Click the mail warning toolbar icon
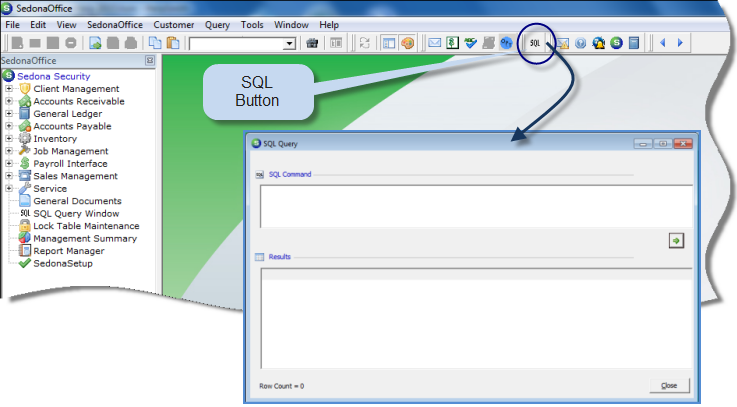The width and height of the screenshot is (737, 407). click(x=562, y=43)
